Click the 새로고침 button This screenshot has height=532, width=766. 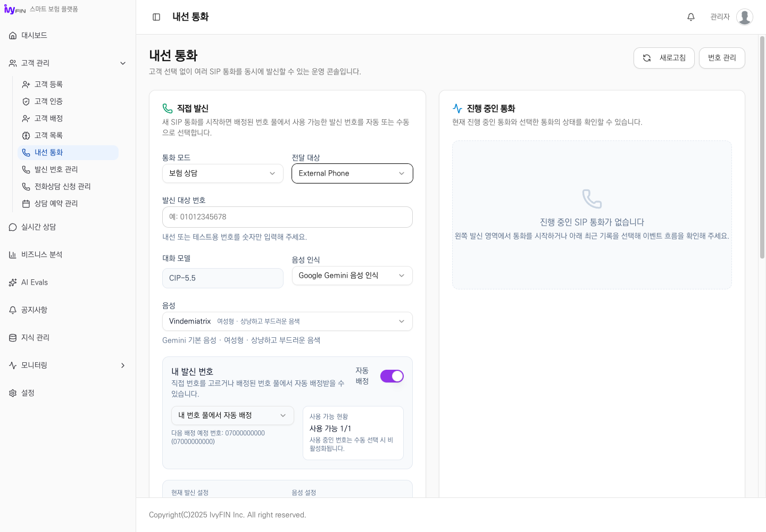coord(664,58)
